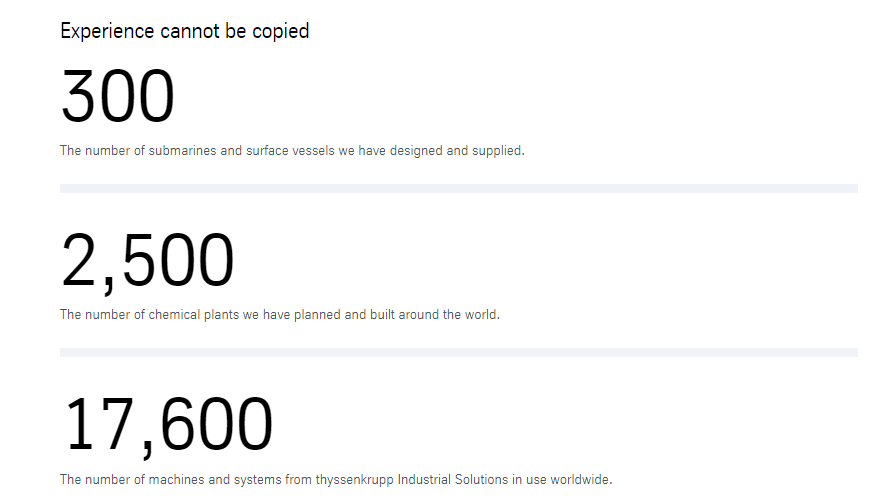Click the large number 300
Screen dimensions: 884x504
117,95
